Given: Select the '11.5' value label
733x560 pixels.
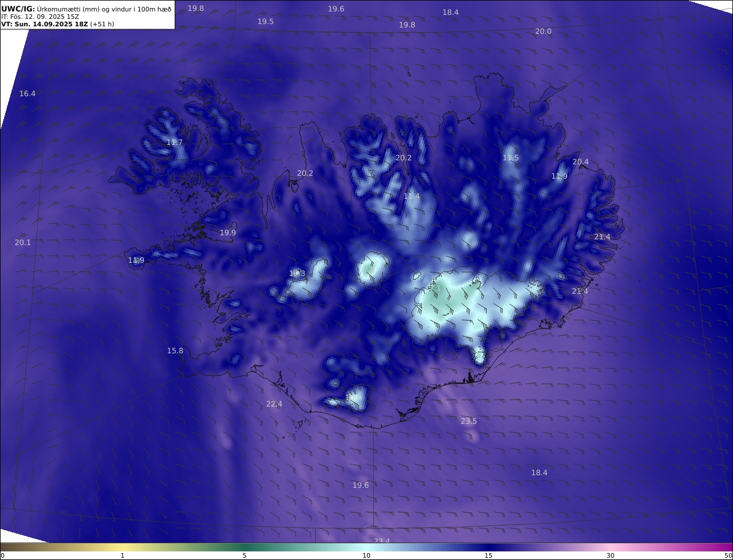Looking at the screenshot, I should (510, 157).
